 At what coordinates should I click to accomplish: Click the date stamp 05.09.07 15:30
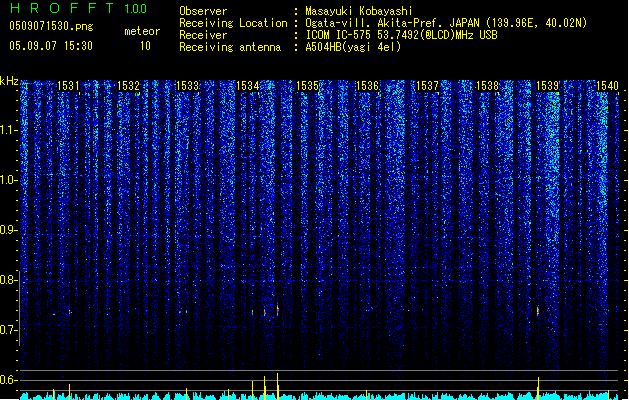coord(51,46)
